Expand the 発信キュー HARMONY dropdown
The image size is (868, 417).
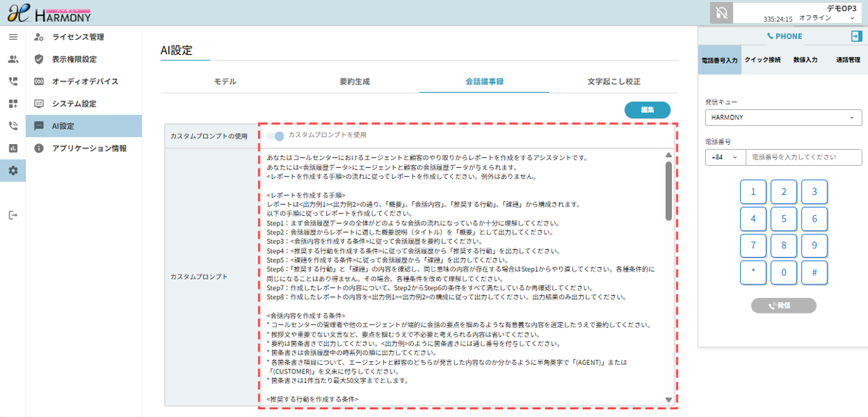783,117
